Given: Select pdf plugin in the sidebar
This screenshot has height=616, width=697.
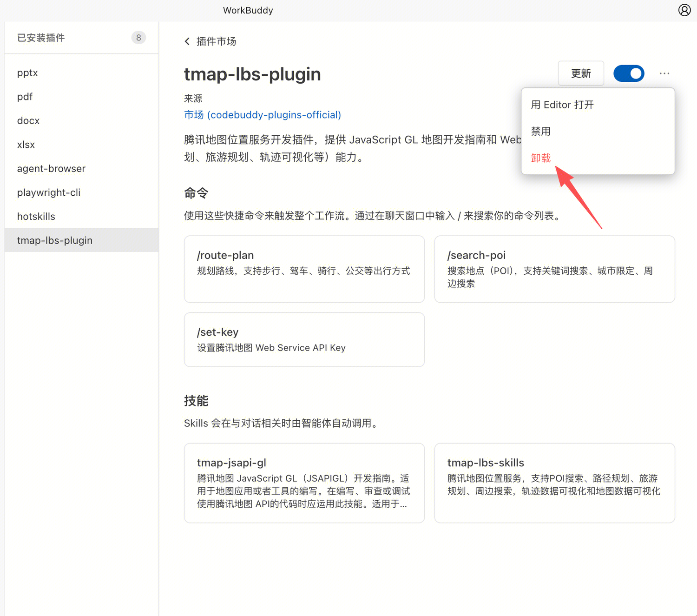Looking at the screenshot, I should [x=25, y=97].
